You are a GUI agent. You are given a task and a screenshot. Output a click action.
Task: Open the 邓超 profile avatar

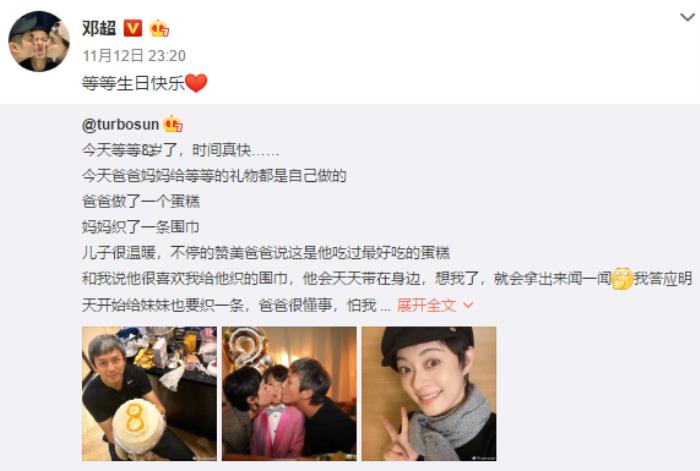[x=39, y=41]
